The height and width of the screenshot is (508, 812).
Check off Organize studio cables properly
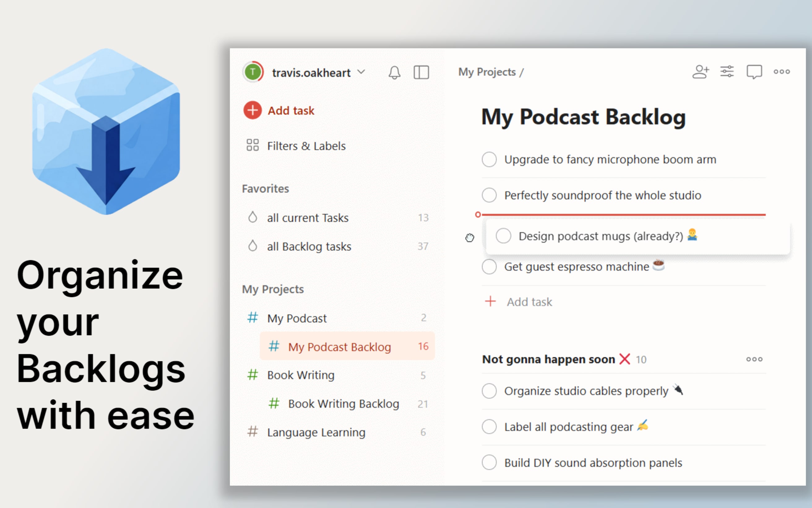(489, 391)
